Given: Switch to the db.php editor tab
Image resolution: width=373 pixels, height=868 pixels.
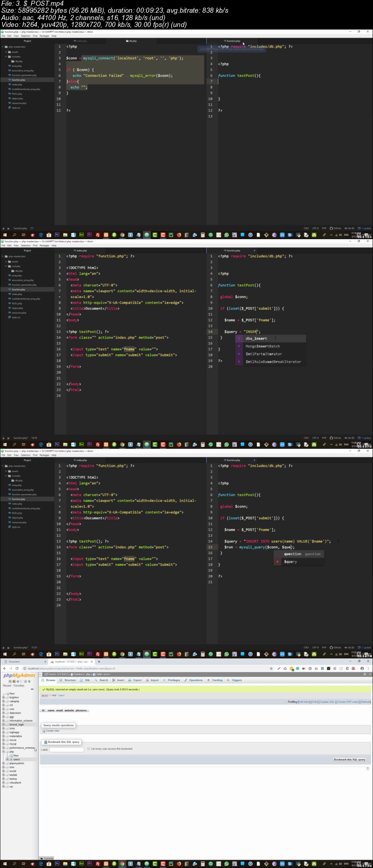Looking at the screenshot, I should 131,41.
